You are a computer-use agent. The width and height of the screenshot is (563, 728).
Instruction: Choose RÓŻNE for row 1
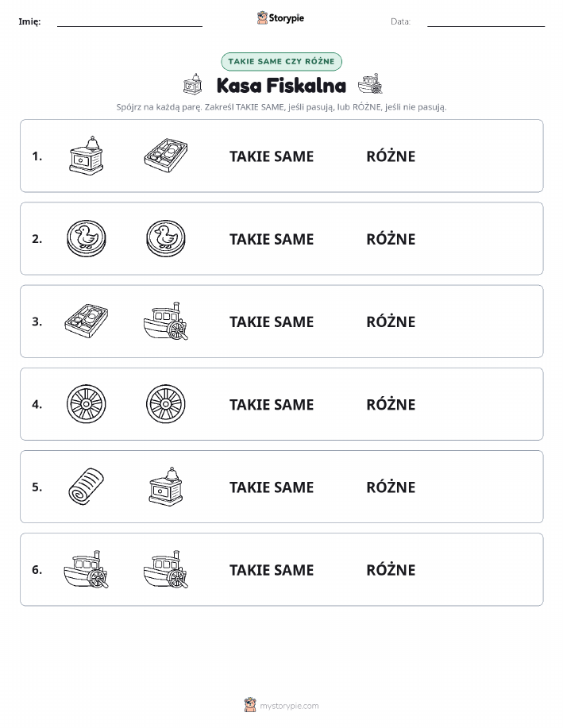[x=391, y=156]
